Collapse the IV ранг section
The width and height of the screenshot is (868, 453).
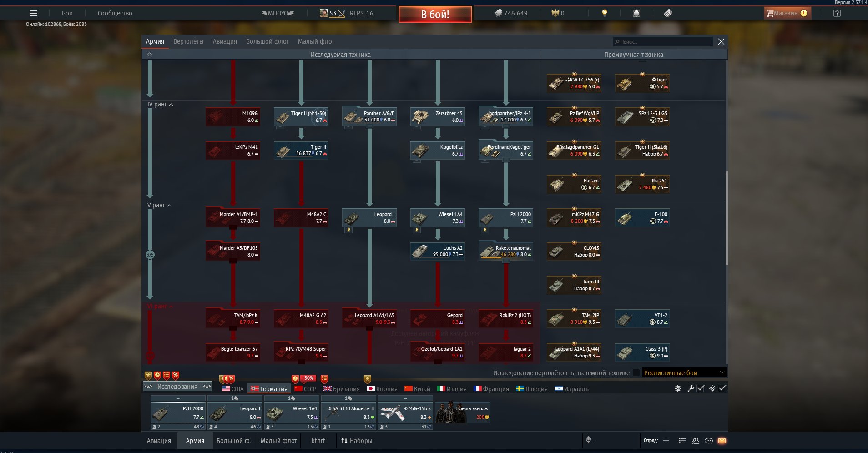160,105
